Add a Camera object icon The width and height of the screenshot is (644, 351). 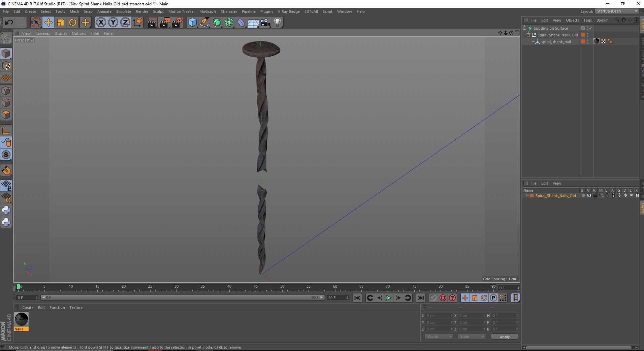pyautogui.click(x=265, y=23)
